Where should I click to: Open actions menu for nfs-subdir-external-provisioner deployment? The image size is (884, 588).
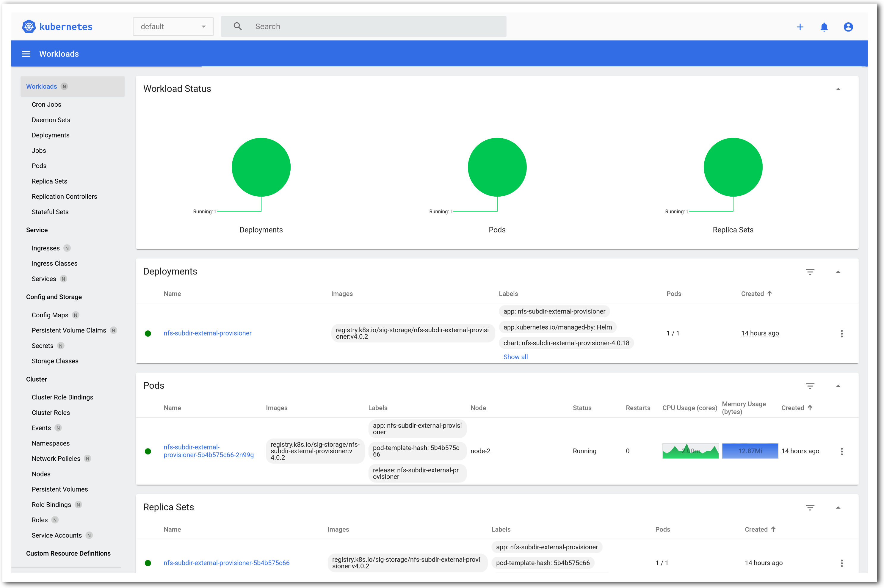click(841, 333)
